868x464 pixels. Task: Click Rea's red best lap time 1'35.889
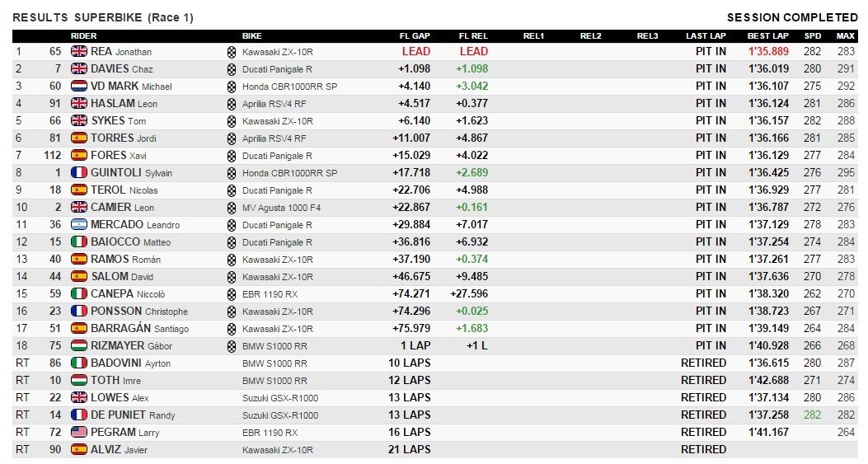pyautogui.click(x=768, y=51)
